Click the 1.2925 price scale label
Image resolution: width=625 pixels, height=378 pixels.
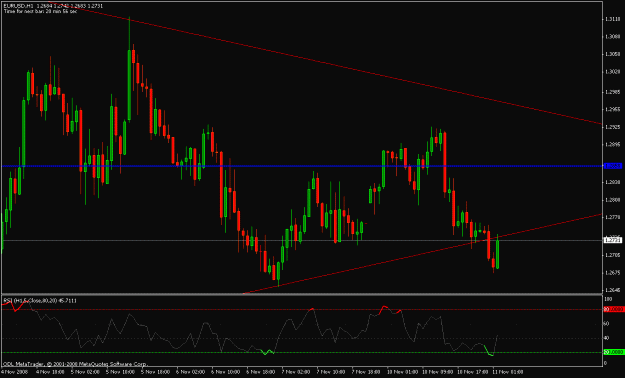(612, 127)
